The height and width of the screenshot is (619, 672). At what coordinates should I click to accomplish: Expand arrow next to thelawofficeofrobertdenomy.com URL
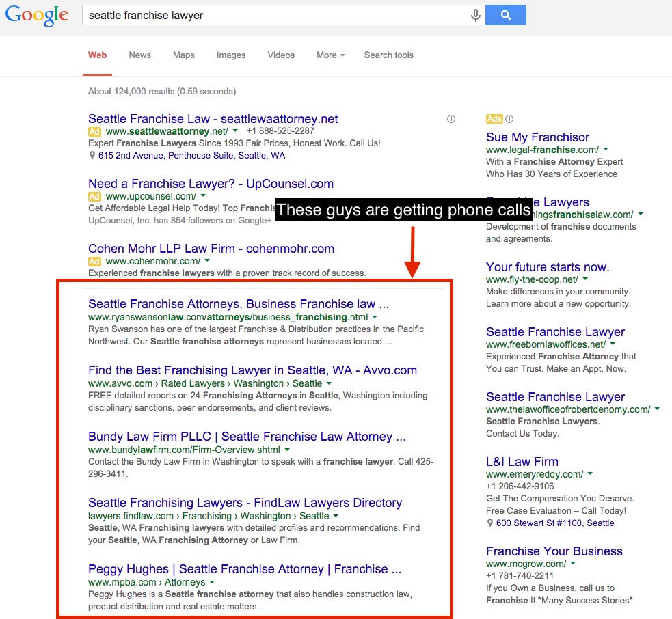click(658, 409)
